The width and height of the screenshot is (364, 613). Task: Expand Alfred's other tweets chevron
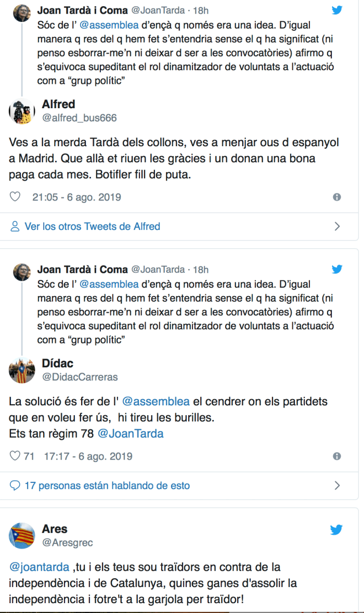[337, 226]
